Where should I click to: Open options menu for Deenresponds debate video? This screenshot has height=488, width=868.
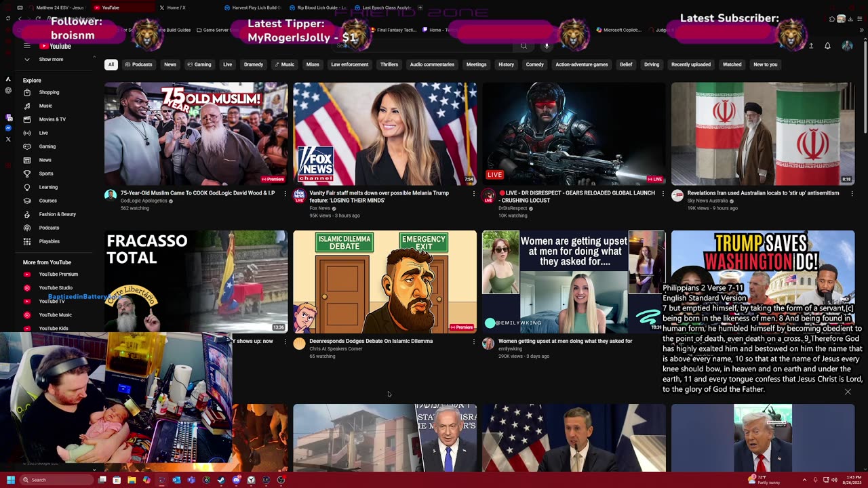[473, 342]
